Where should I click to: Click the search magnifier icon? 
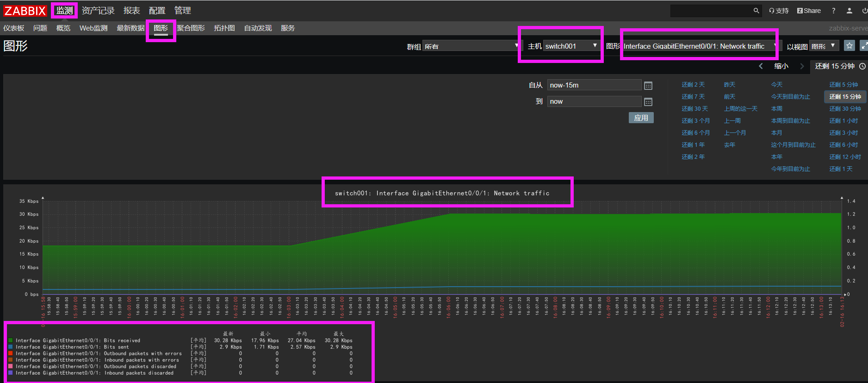point(756,11)
